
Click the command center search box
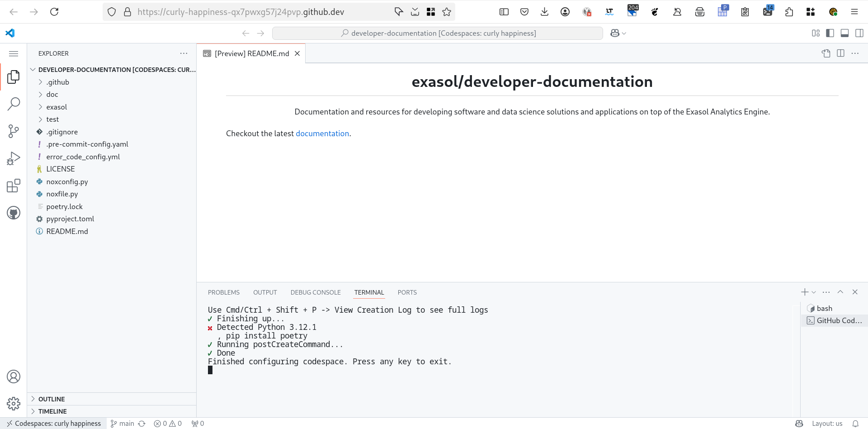[437, 33]
